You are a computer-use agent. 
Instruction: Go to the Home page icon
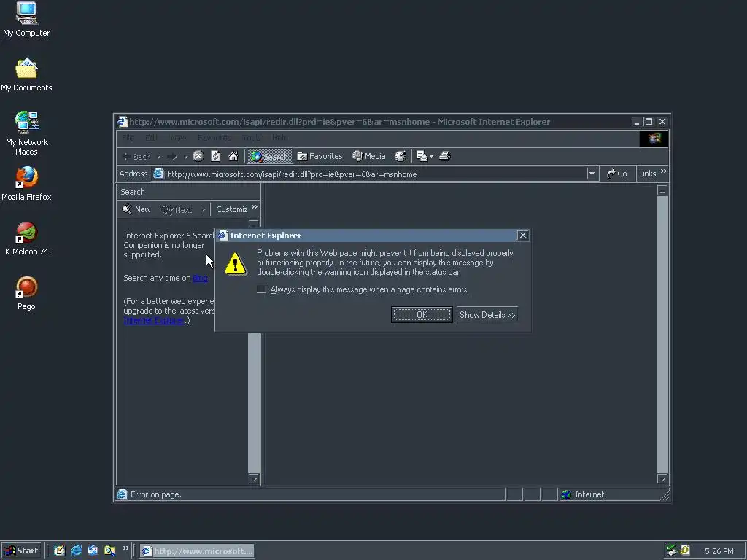point(233,156)
